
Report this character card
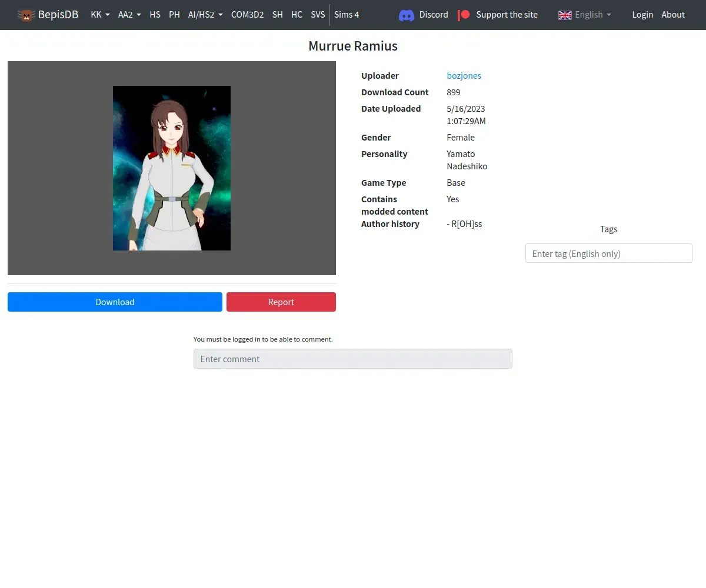(281, 302)
